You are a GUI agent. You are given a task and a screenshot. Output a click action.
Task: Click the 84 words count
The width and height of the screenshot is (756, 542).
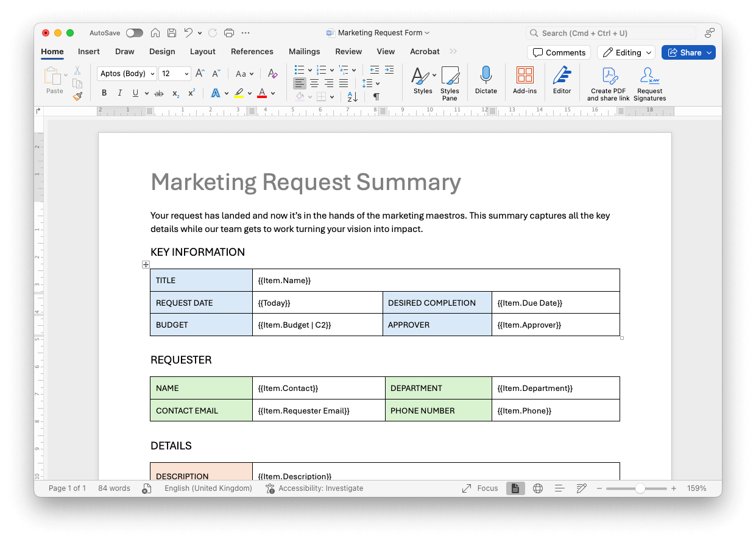[114, 488]
